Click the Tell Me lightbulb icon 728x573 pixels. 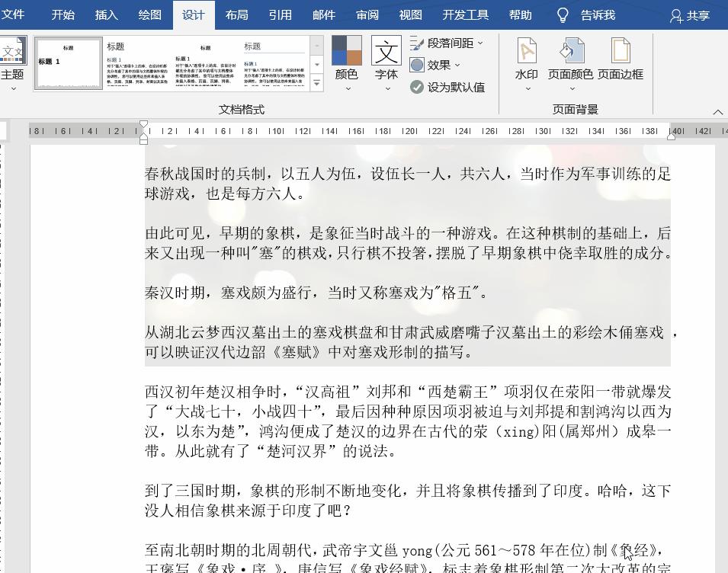(564, 14)
